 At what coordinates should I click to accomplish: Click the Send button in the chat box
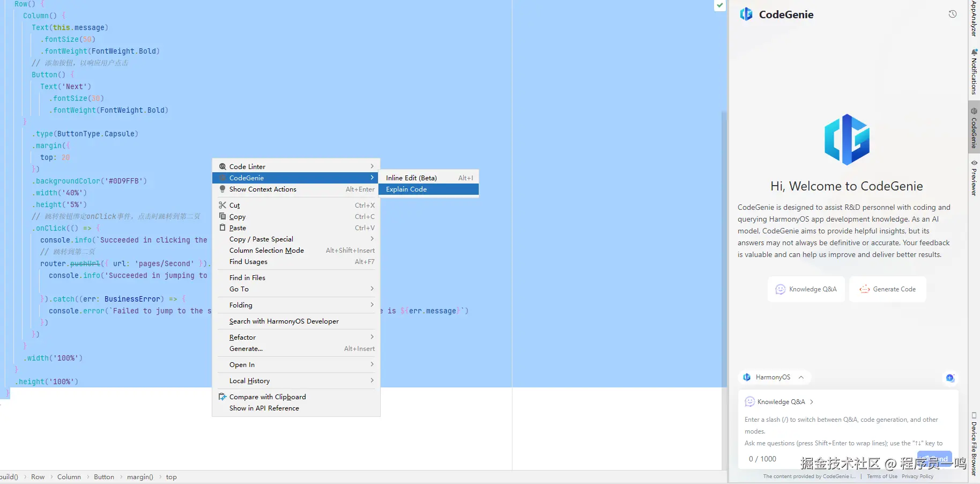[x=934, y=459]
